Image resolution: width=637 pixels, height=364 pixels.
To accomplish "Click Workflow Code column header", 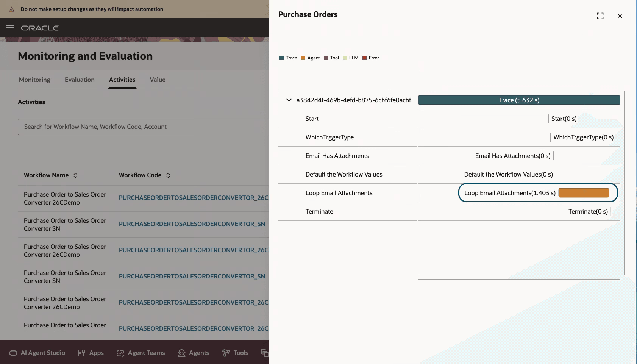I will (140, 175).
